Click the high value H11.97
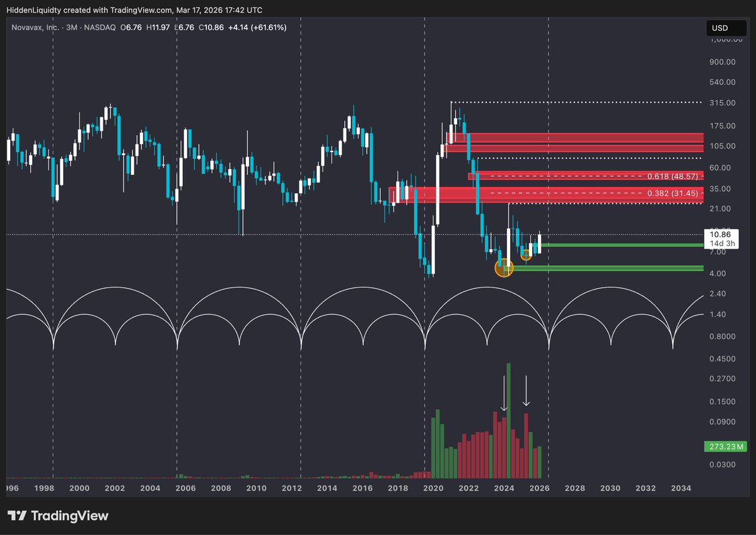The image size is (756, 535). pyautogui.click(x=158, y=28)
